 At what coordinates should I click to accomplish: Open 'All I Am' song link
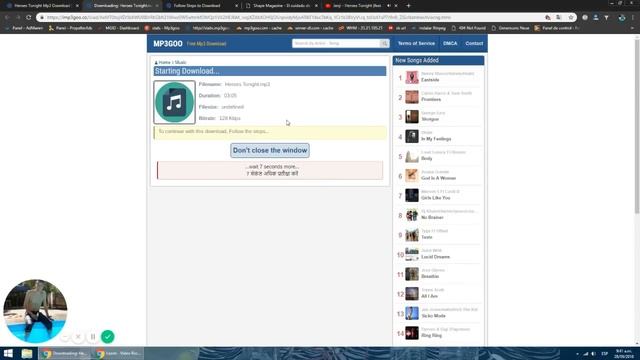click(429, 296)
